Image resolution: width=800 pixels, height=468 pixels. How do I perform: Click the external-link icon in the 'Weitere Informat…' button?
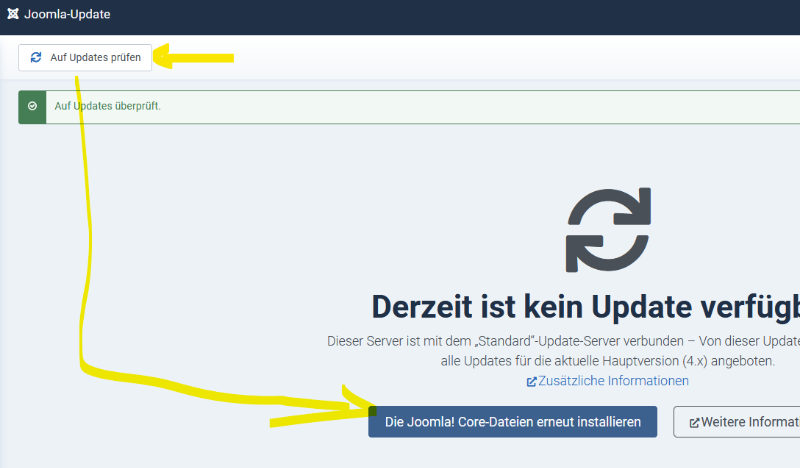click(x=694, y=423)
